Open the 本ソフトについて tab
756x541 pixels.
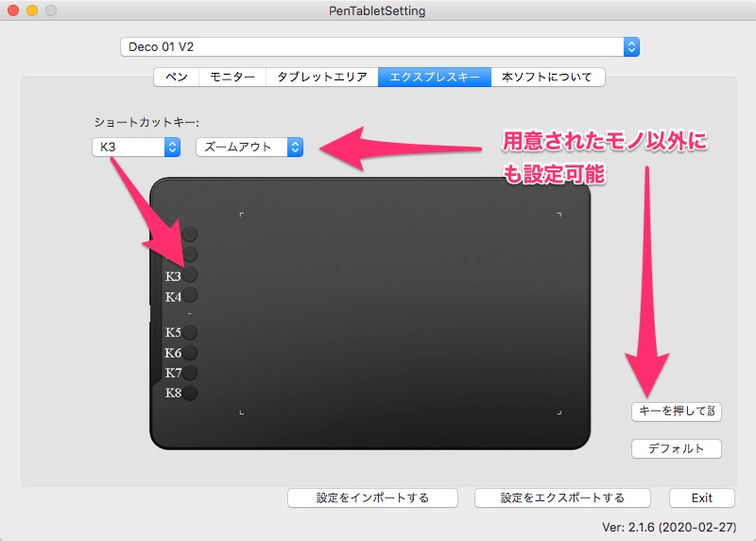(x=548, y=77)
